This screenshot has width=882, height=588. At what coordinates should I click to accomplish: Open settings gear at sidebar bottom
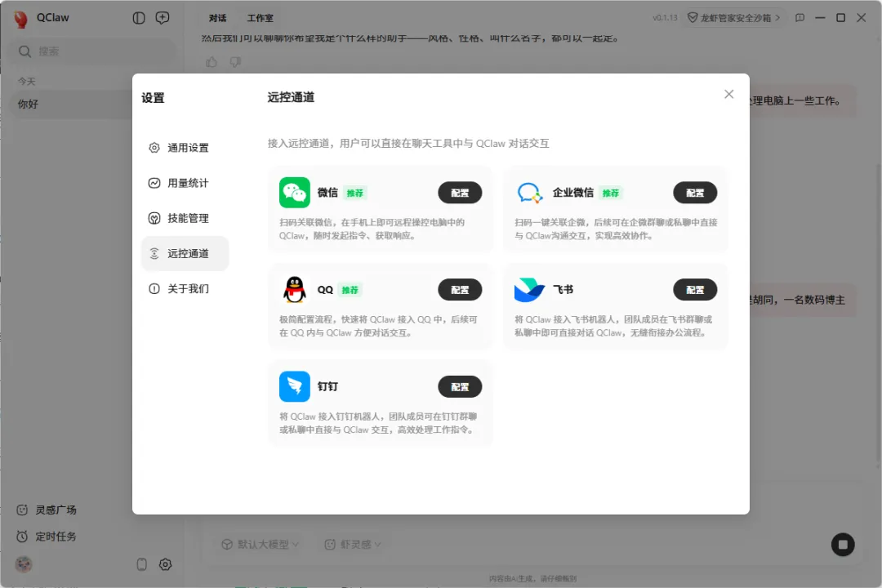click(x=165, y=564)
